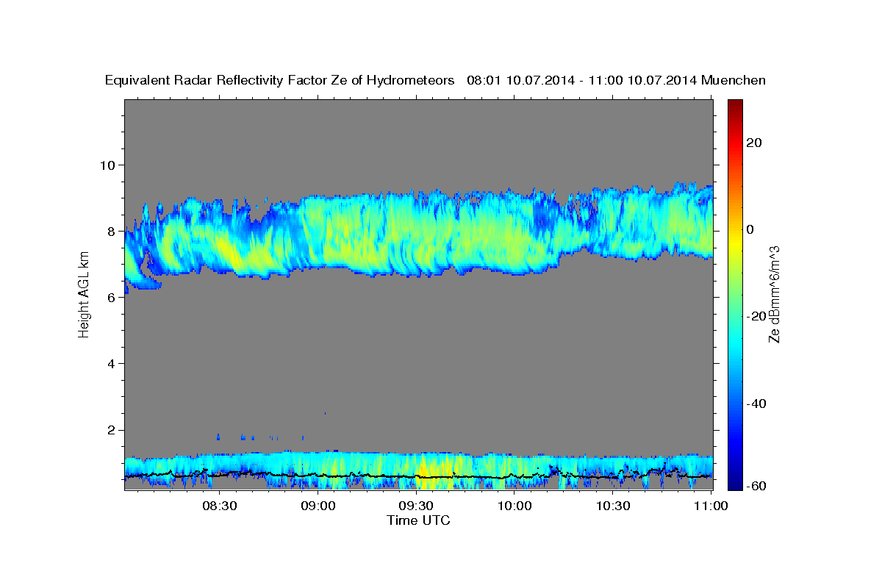Click the '09:00' time tick label
882x588 pixels.
318,506
